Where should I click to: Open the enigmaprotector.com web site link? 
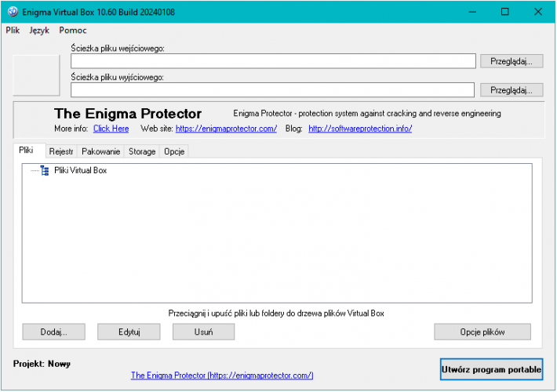pos(226,129)
